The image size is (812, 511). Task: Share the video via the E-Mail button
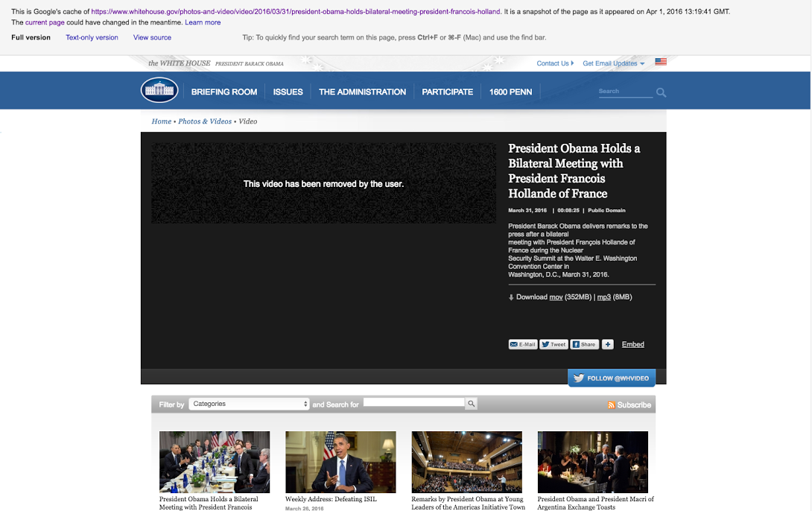coord(522,344)
